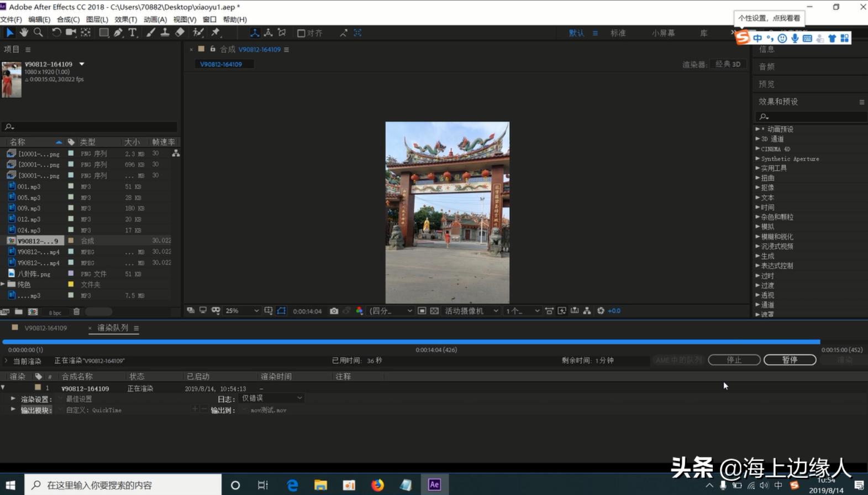Click the comp flowchart icon in viewer
Image resolution: width=868 pixels, height=495 pixels.
point(587,311)
